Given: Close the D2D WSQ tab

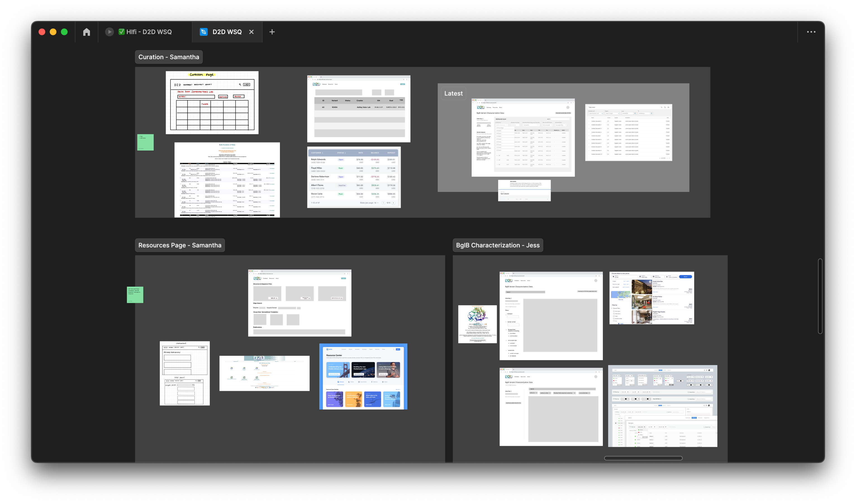Looking at the screenshot, I should pyautogui.click(x=251, y=32).
